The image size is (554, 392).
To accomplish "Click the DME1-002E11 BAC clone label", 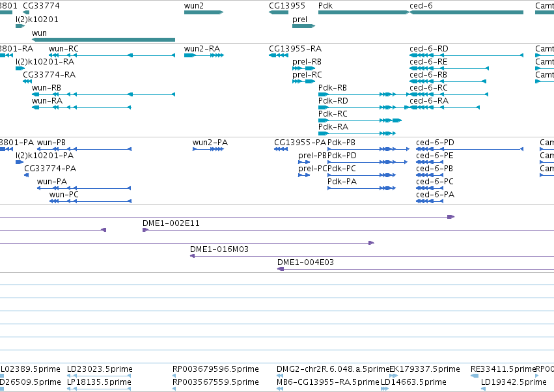I will (171, 223).
